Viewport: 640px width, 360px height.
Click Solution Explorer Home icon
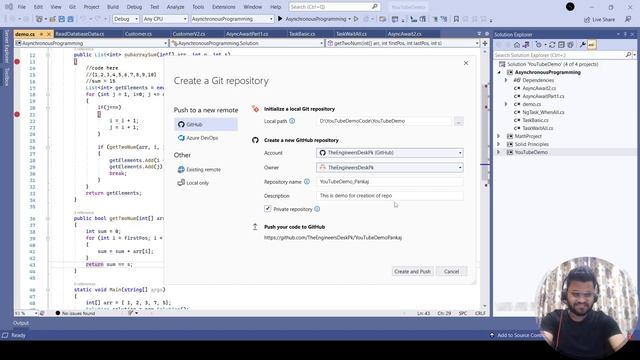tap(517, 45)
